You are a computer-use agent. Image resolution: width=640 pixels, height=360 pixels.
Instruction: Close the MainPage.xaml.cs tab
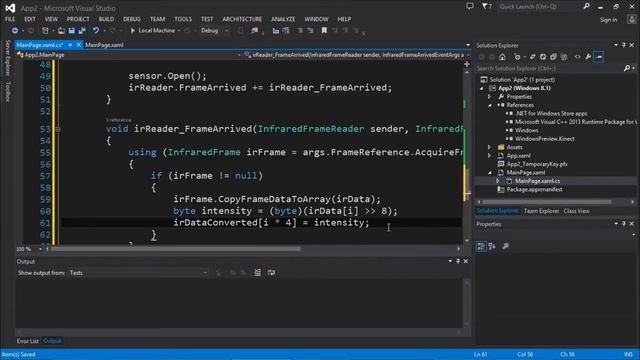79,45
